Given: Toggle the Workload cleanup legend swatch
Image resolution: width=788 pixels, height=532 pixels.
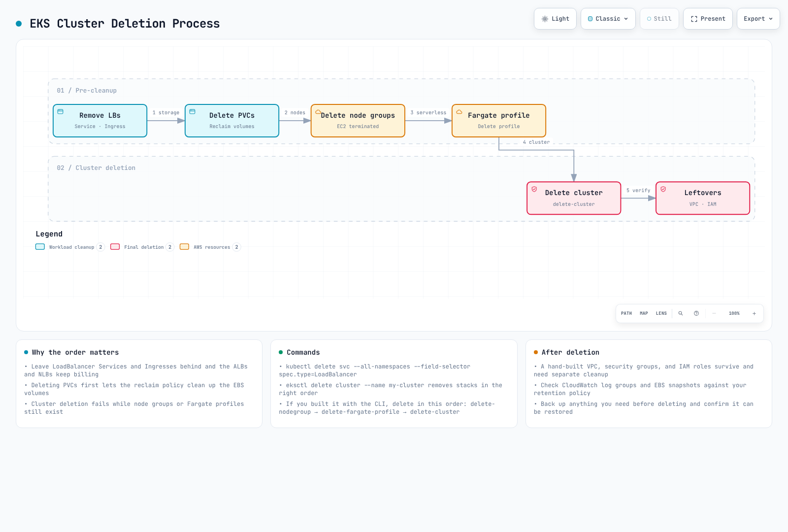Looking at the screenshot, I should click(40, 247).
